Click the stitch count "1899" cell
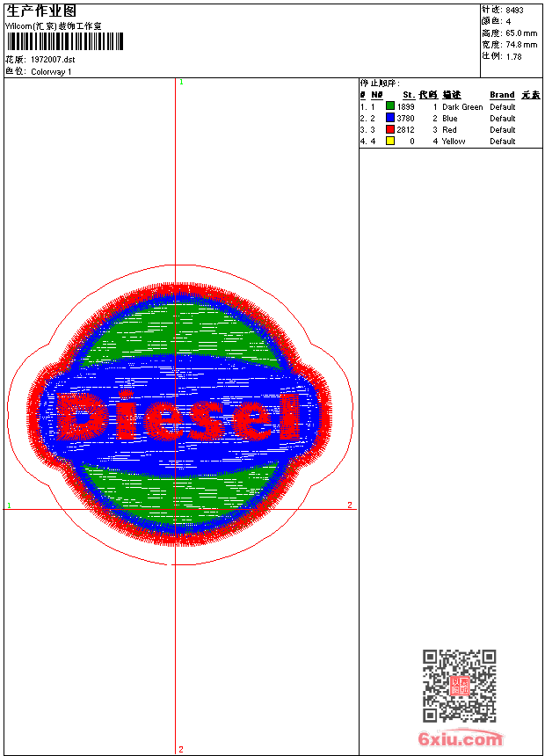This screenshot has height=756, width=545. [405, 106]
